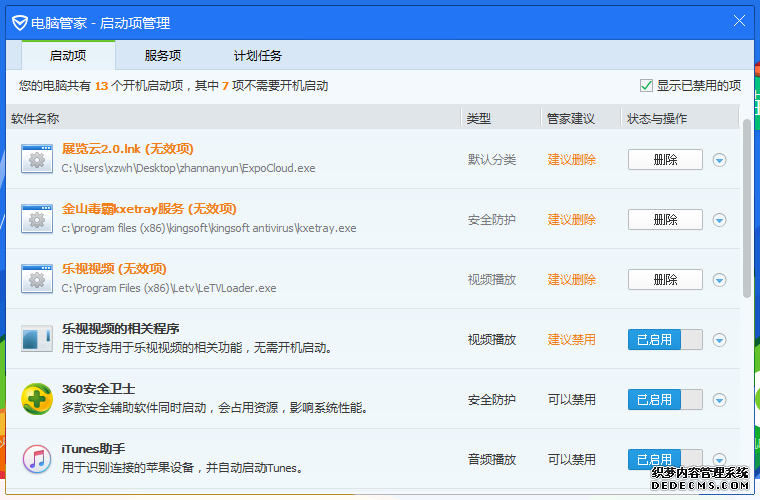Image resolution: width=760 pixels, height=500 pixels.
Task: Expand dropdown arrow for 展览云2.0.lnk row
Action: [x=719, y=160]
